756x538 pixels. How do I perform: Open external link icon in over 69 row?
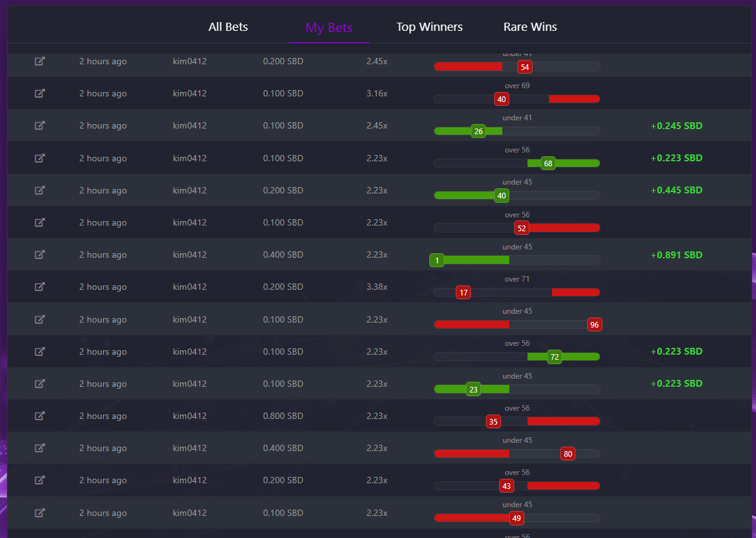(40, 93)
